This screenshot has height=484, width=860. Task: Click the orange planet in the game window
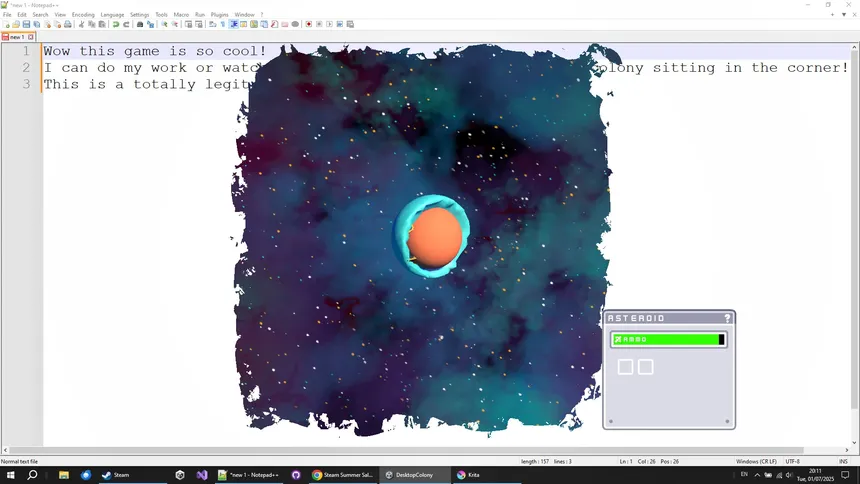[x=434, y=237]
